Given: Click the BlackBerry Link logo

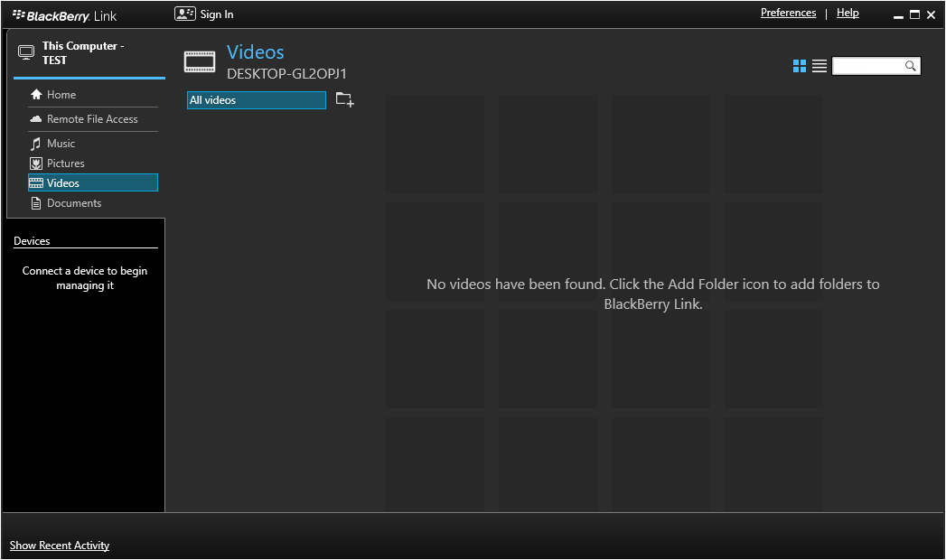Looking at the screenshot, I should (x=65, y=15).
